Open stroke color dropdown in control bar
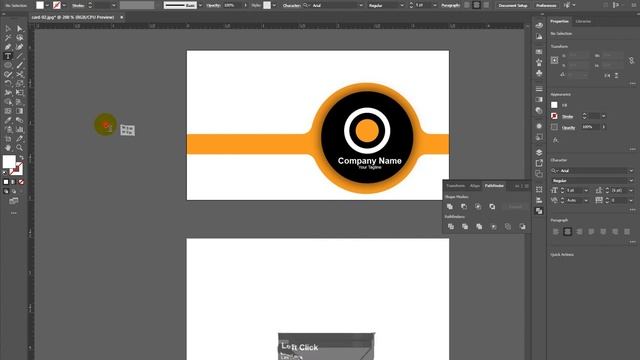 (64, 5)
